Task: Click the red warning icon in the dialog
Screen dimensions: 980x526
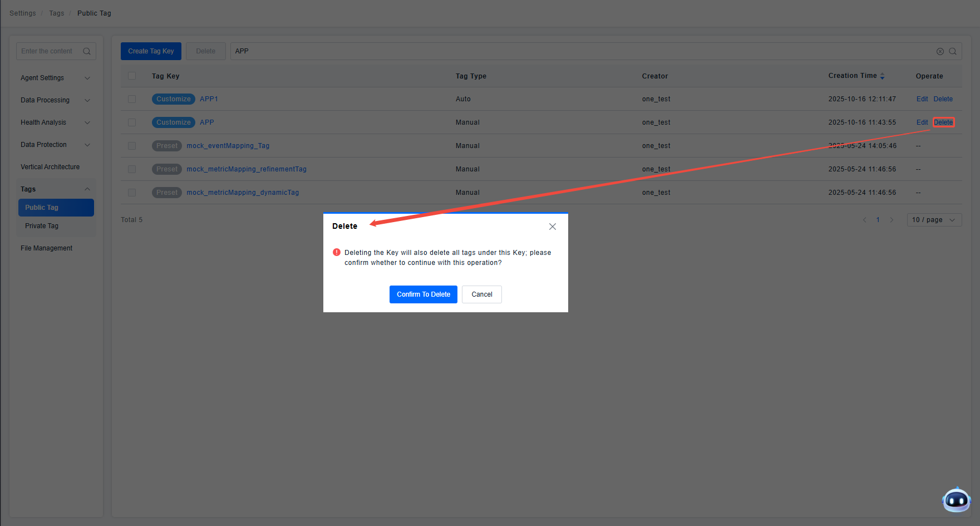Action: pos(337,252)
